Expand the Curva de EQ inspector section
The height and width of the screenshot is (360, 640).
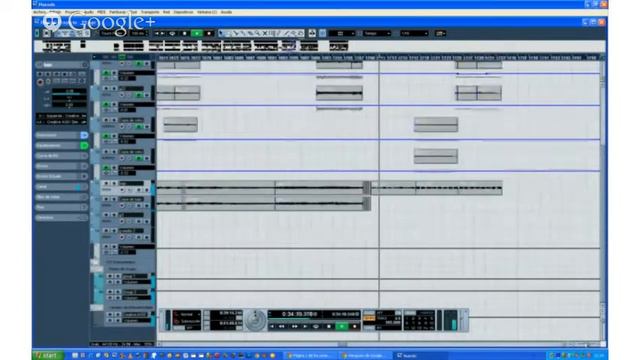(x=61, y=156)
